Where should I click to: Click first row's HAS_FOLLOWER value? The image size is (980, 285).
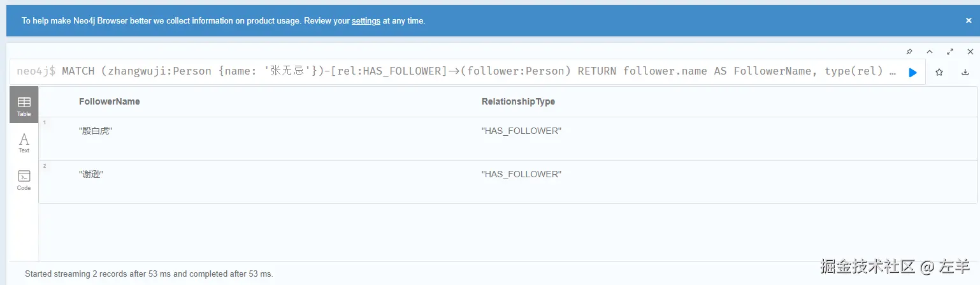coord(521,131)
